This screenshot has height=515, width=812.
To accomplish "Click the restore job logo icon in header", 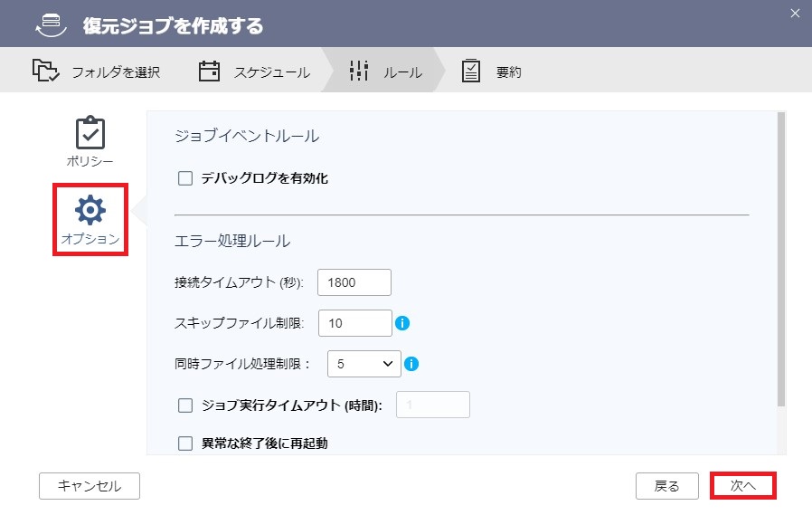I will pos(51,24).
